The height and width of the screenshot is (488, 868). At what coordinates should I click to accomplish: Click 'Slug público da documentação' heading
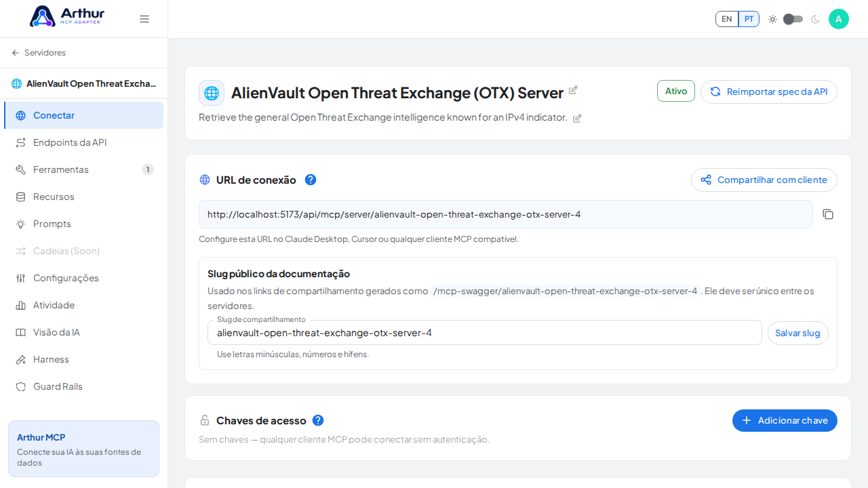(x=279, y=274)
